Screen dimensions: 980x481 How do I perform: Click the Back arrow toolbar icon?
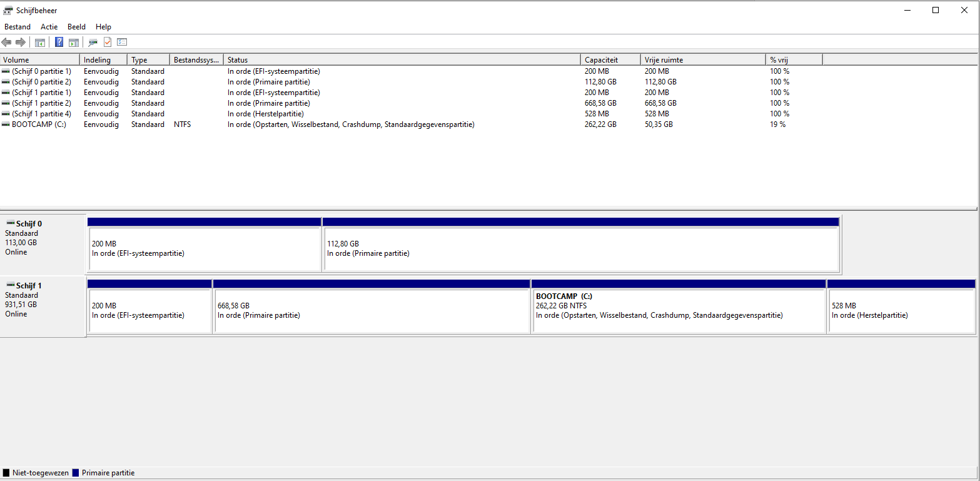tap(7, 43)
